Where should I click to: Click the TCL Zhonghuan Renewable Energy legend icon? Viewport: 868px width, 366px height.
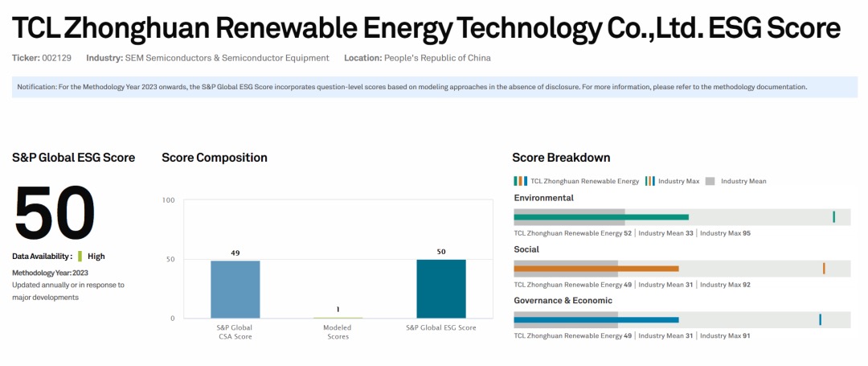point(520,181)
